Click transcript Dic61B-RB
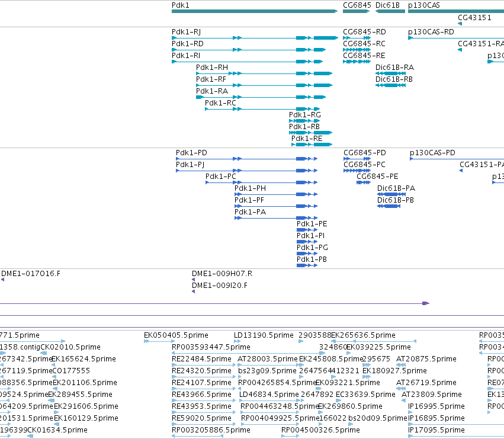This screenshot has width=504, height=439. [x=390, y=85]
